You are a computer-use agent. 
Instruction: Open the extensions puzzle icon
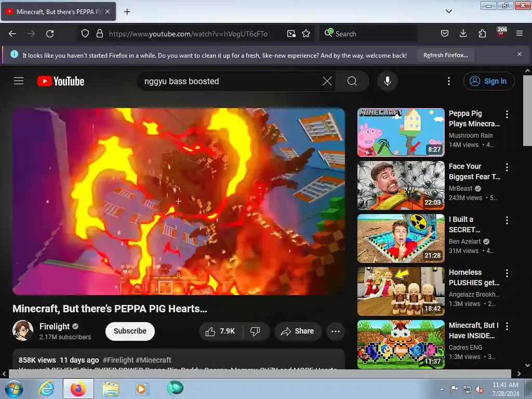pos(482,34)
